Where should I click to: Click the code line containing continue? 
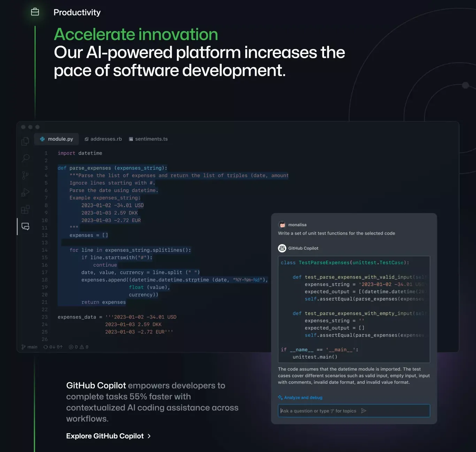[105, 265]
